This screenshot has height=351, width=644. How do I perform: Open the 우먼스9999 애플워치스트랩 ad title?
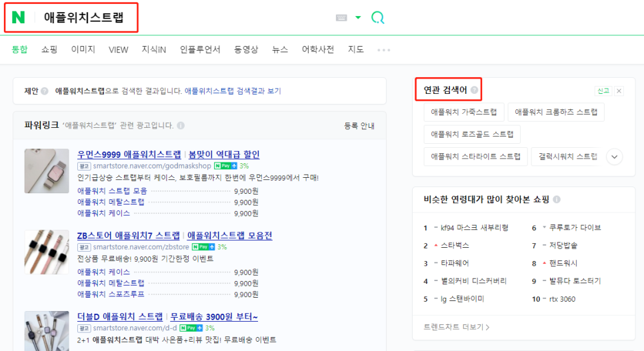coord(129,155)
